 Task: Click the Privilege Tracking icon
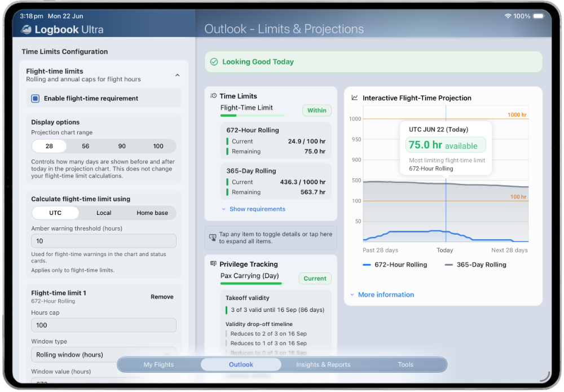click(213, 264)
